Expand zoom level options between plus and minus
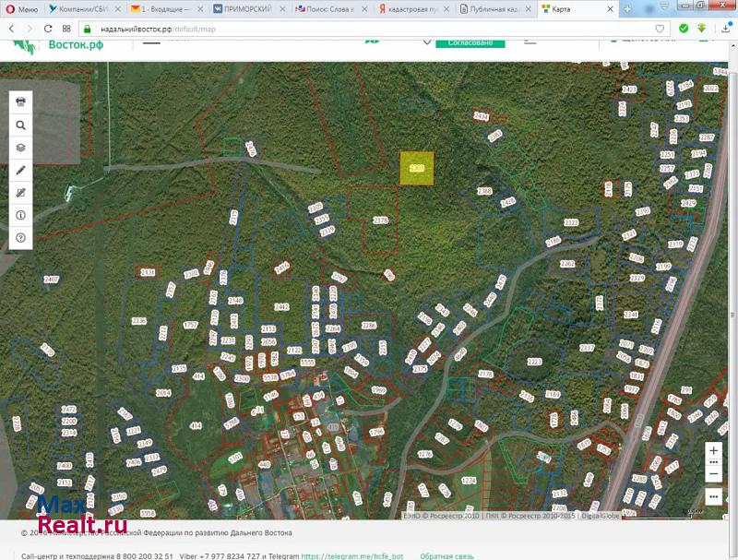Viewport: 738px width, 560px height. pyautogui.click(x=713, y=461)
